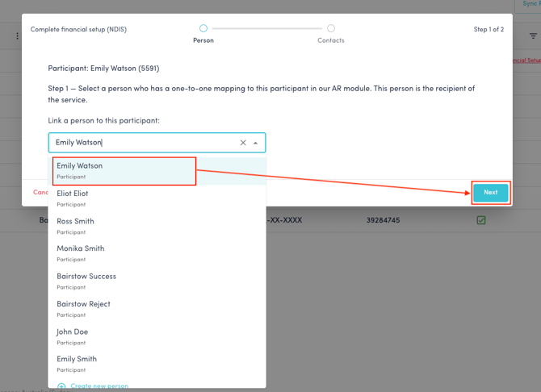Pick Monika Smith from the list
The width and height of the screenshot is (541, 392).
[157, 254]
